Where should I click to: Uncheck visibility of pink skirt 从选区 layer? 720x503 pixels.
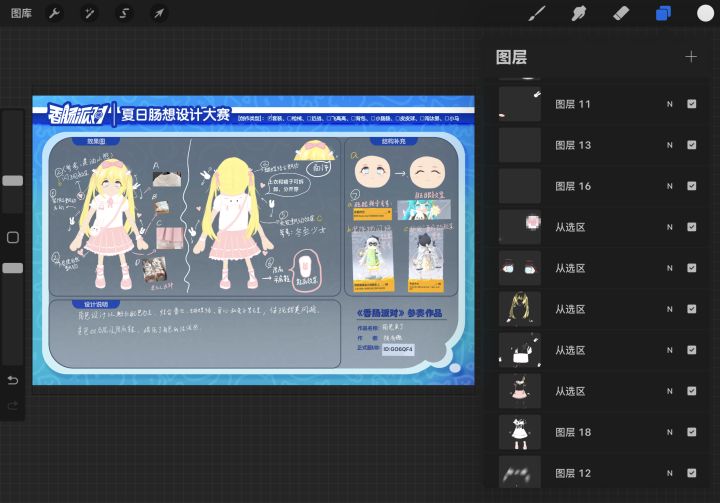coord(692,391)
